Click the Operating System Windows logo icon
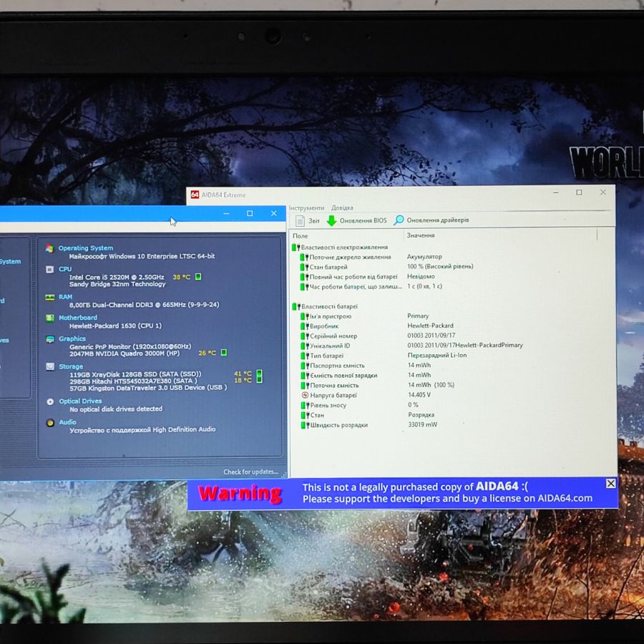Image resolution: width=644 pixels, height=644 pixels. pyautogui.click(x=49, y=248)
